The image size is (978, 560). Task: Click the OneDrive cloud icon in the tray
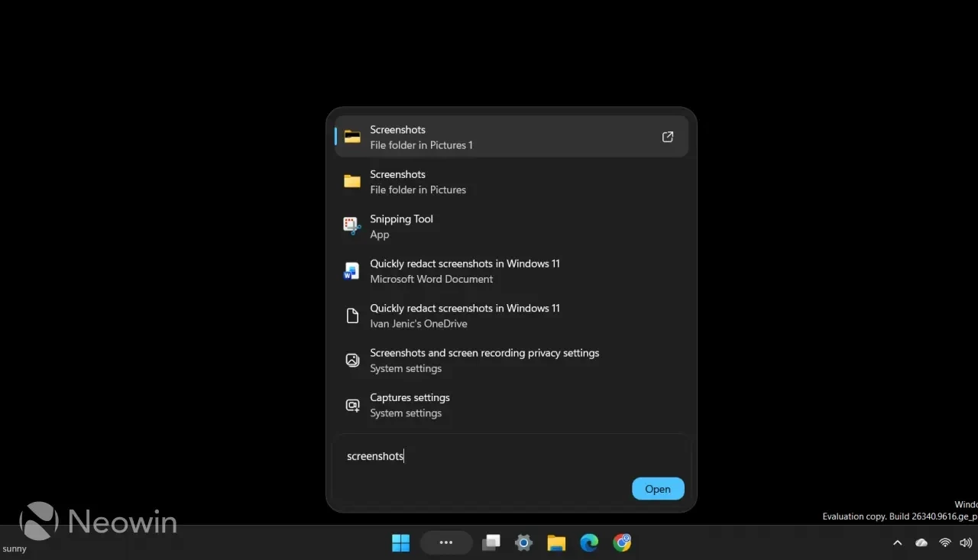click(921, 543)
